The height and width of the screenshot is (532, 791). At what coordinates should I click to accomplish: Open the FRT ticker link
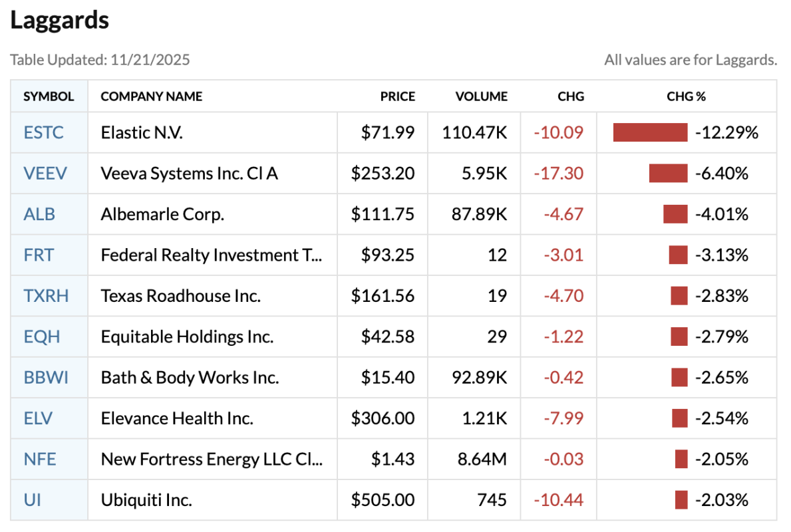[x=39, y=255]
